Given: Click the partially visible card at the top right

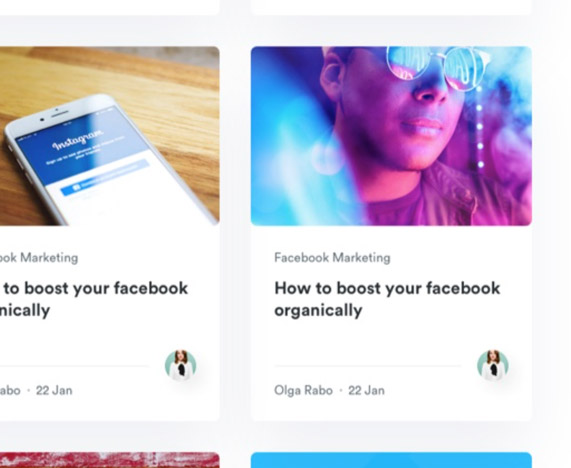Looking at the screenshot, I should (x=391, y=7).
